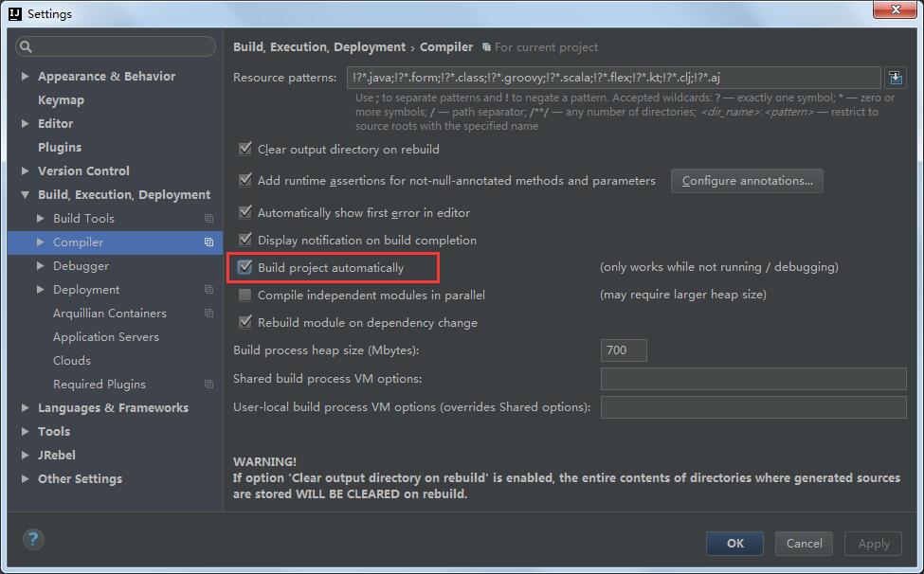Click the For current project icon in breadcrumb
924x574 pixels.
(485, 46)
